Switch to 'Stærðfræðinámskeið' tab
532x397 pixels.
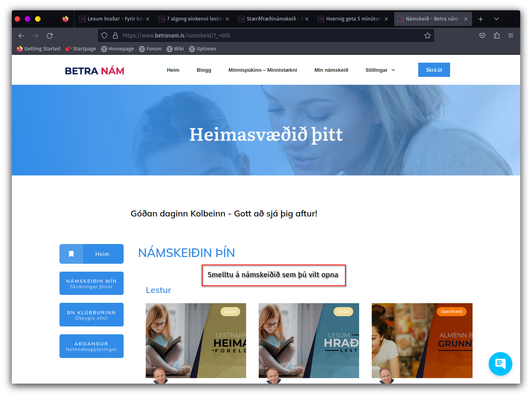pos(273,19)
